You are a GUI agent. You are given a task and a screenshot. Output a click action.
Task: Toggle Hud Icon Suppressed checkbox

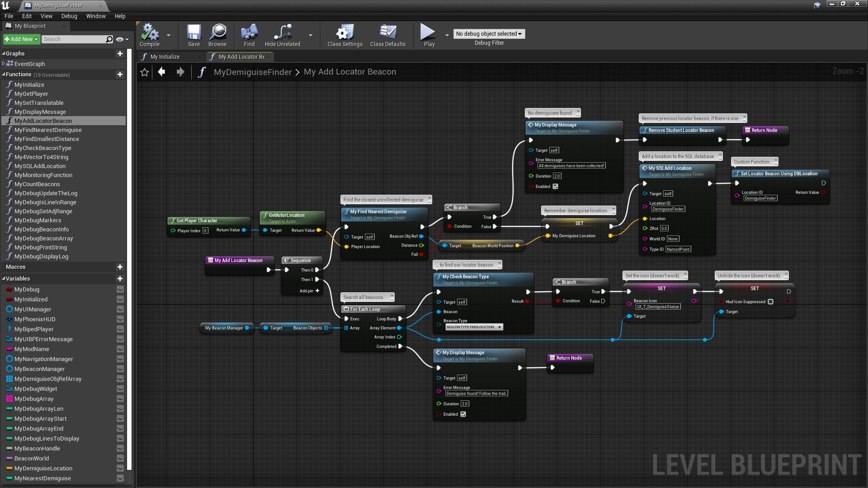[770, 302]
